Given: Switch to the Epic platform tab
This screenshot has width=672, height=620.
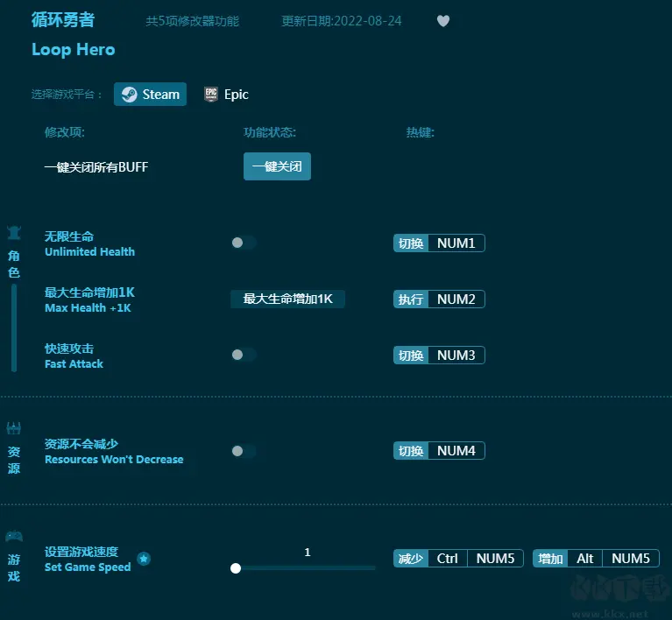Looking at the screenshot, I should [x=226, y=95].
